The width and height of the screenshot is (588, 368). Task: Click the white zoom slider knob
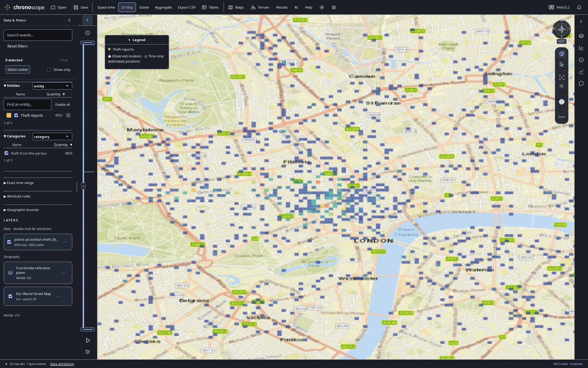pyautogui.click(x=562, y=102)
